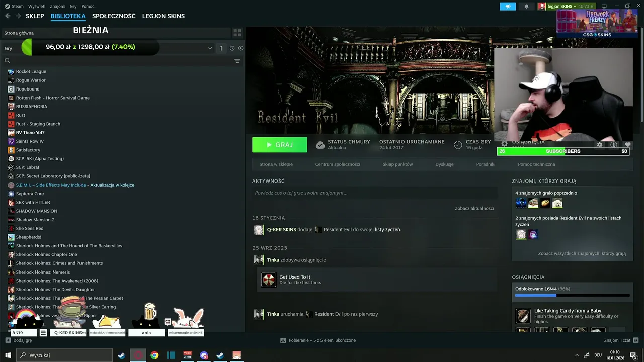Open Sklep punktów link
644x362 pixels.
coord(397,164)
